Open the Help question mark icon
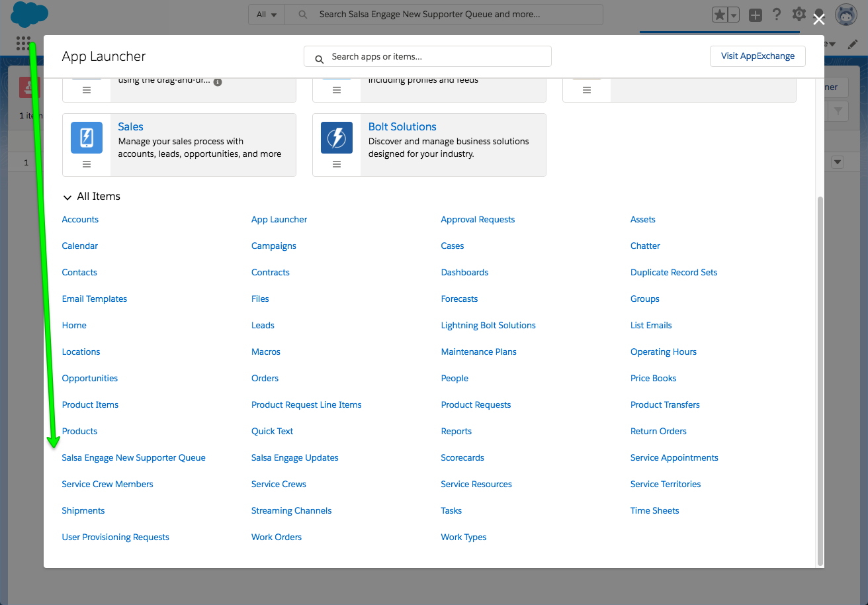The width and height of the screenshot is (868, 605). 777,15
